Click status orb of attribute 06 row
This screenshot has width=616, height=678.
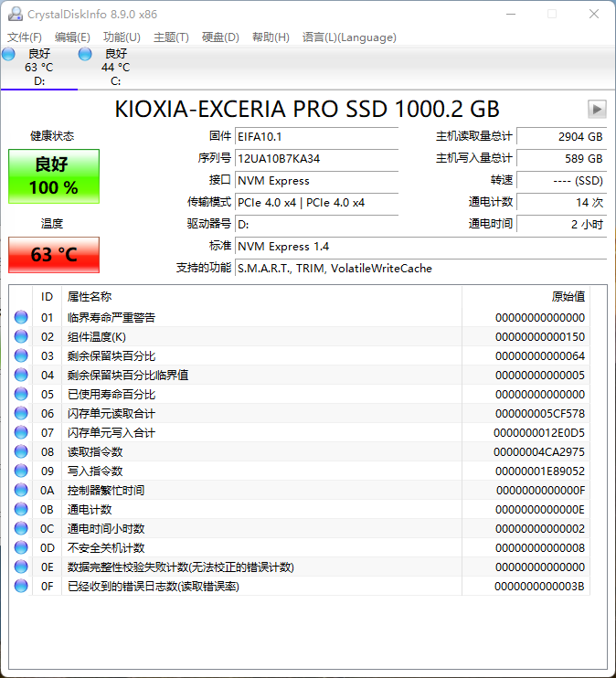(21, 413)
